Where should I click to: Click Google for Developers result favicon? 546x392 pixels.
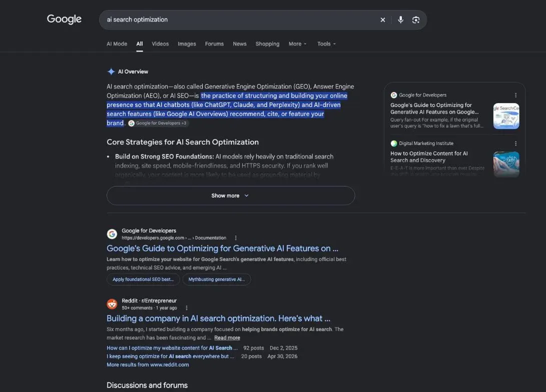(x=112, y=234)
